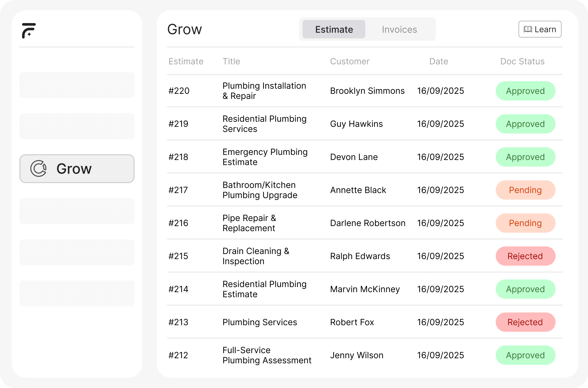Click customer name Darlene Robertson
The width and height of the screenshot is (588, 388).
click(x=367, y=223)
